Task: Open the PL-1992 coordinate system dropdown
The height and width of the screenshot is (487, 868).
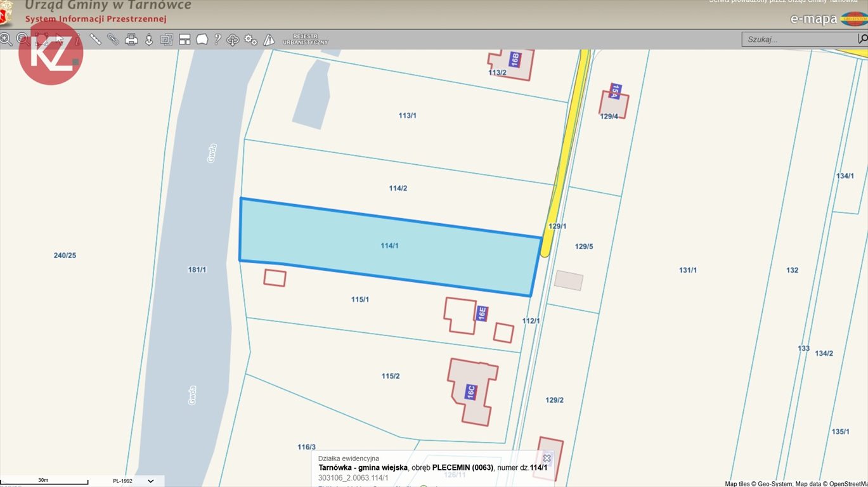Action: tap(134, 481)
